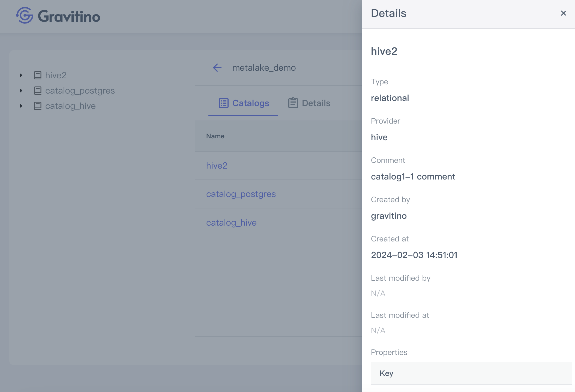Image resolution: width=575 pixels, height=392 pixels.
Task: Click the Details tab clipboard icon
Action: [x=293, y=103]
